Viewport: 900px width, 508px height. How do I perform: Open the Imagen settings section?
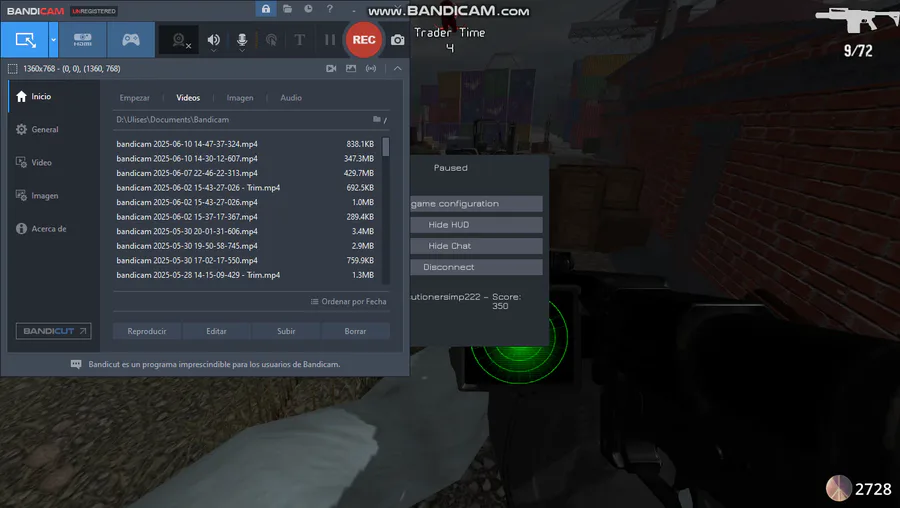(x=54, y=196)
